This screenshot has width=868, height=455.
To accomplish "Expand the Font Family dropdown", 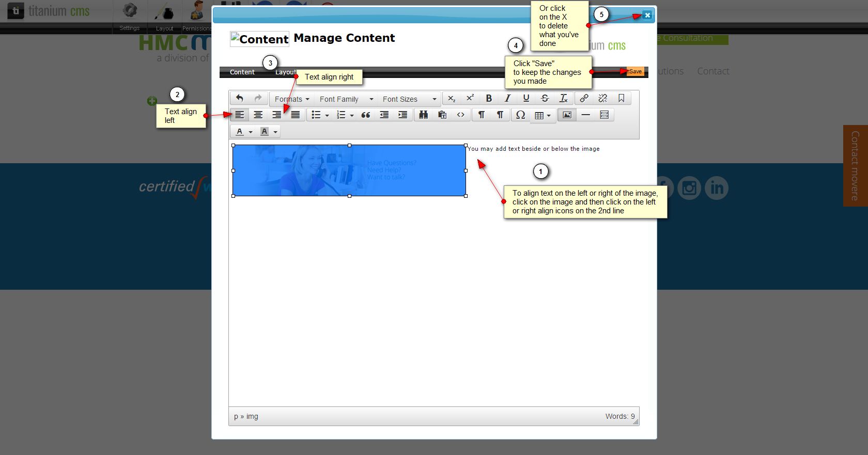I will click(346, 99).
